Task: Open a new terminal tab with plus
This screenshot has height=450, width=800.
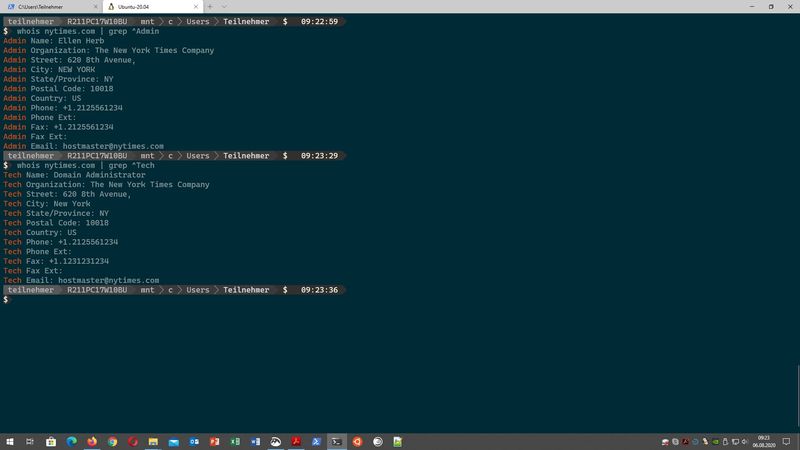Action: point(210,7)
